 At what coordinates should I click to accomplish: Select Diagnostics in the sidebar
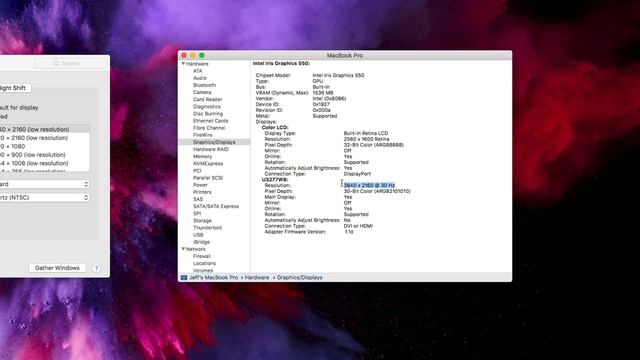pos(207,107)
